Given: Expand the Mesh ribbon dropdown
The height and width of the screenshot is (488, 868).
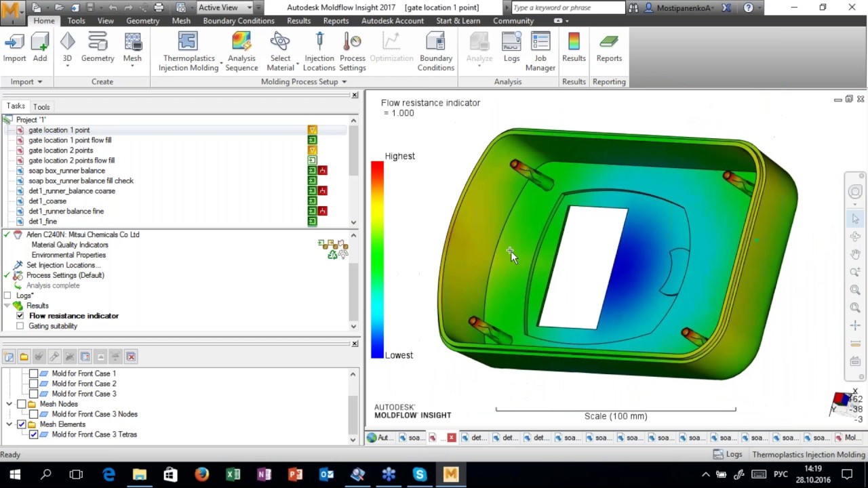Looking at the screenshot, I should (132, 66).
